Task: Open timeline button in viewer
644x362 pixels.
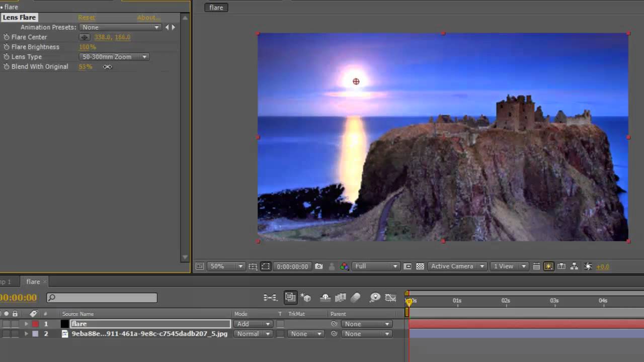Action: click(x=561, y=266)
